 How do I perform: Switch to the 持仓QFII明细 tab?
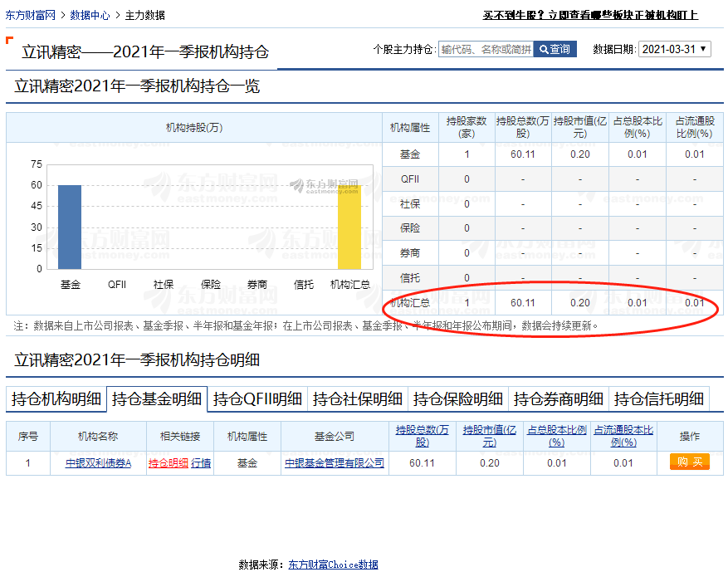pyautogui.click(x=257, y=398)
